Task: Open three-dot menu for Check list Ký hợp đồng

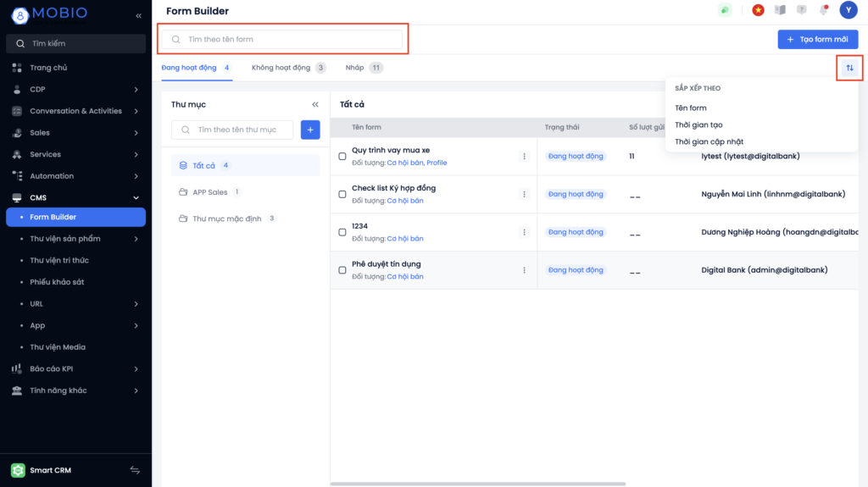Action: coord(524,194)
